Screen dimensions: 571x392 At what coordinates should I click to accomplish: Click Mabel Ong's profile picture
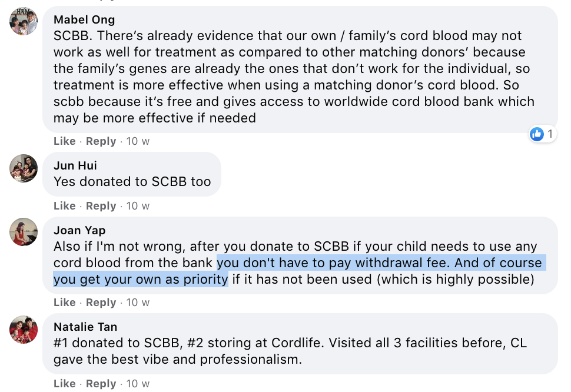coord(24,21)
